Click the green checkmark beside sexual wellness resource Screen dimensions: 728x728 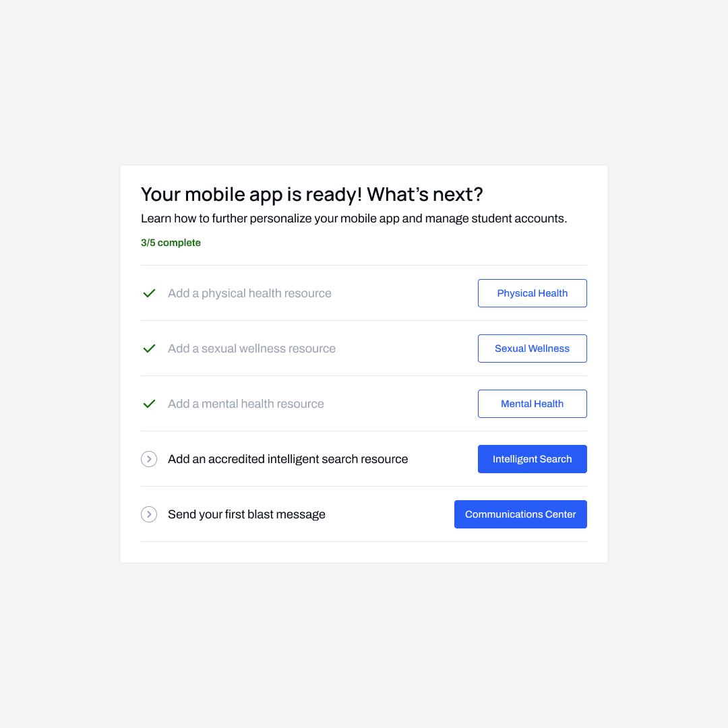[x=149, y=348]
